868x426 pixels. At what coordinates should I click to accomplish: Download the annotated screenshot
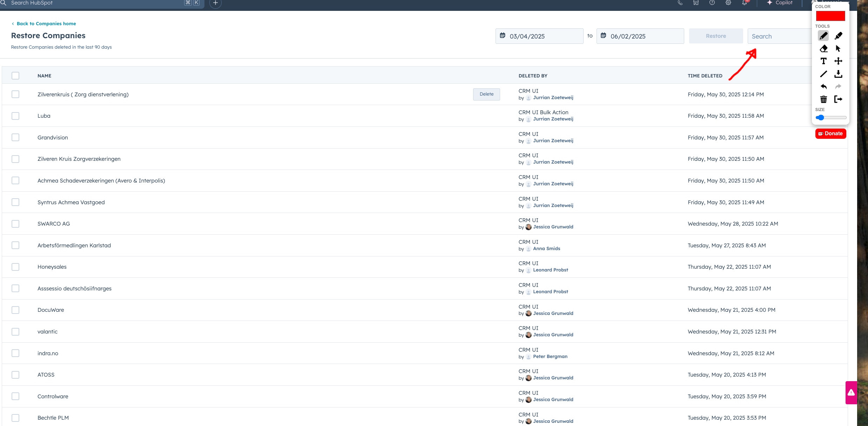(838, 74)
